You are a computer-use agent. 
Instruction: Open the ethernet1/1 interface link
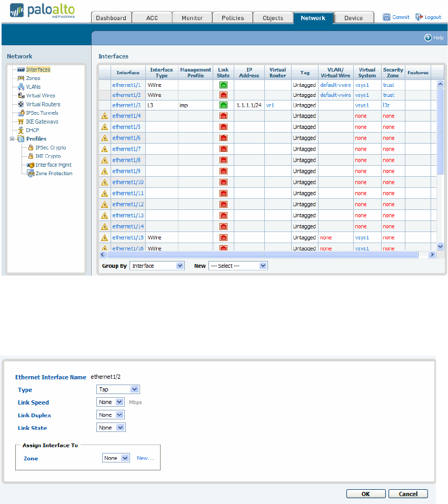[x=126, y=85]
